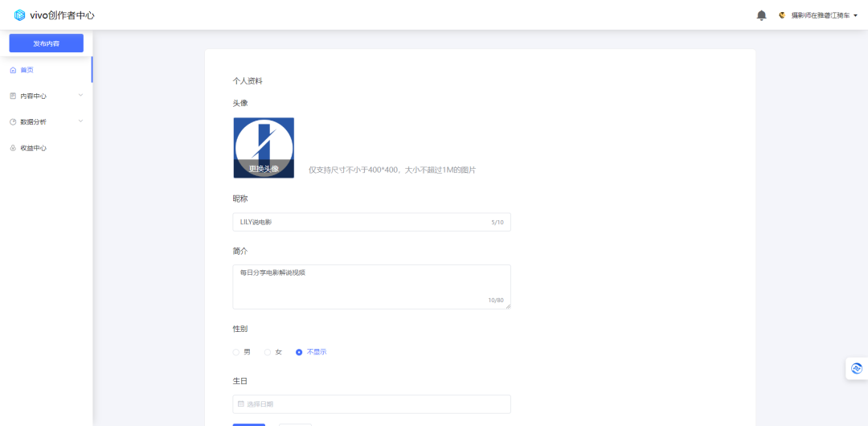Open the notification bell
Image resolution: width=868 pixels, height=426 pixels.
click(x=762, y=15)
